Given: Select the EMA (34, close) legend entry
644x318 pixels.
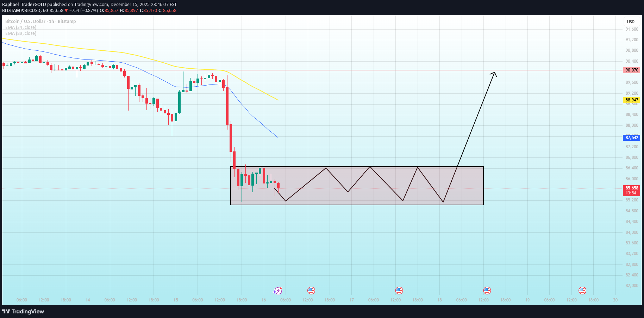Looking at the screenshot, I should pos(20,27).
